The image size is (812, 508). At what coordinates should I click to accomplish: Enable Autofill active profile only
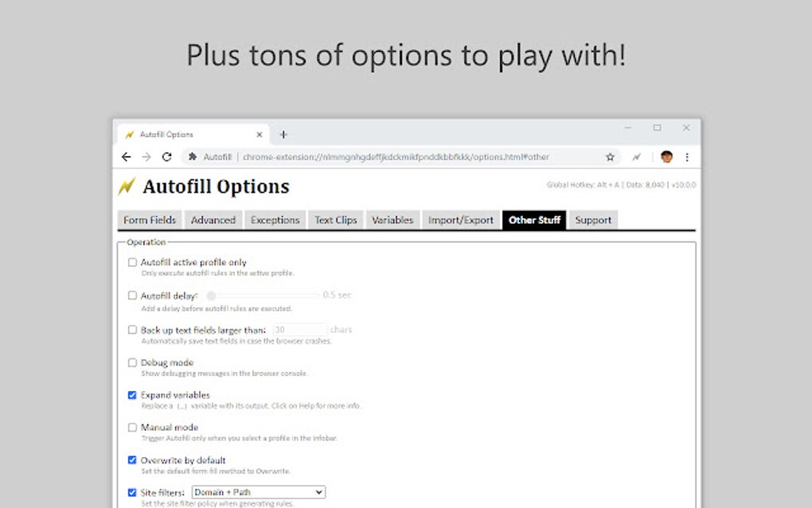132,263
